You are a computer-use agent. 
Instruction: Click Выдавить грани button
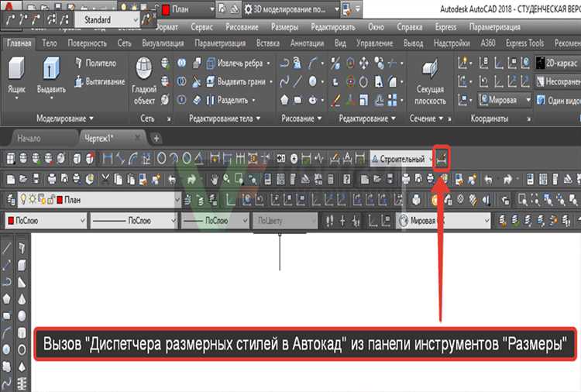237,81
